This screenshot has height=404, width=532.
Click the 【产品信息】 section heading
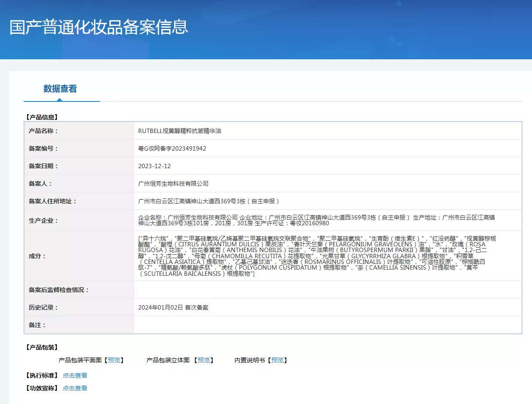[x=41, y=117]
